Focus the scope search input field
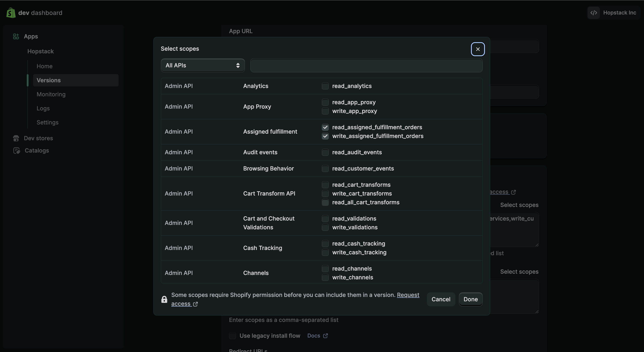The image size is (644, 352). pos(366,66)
